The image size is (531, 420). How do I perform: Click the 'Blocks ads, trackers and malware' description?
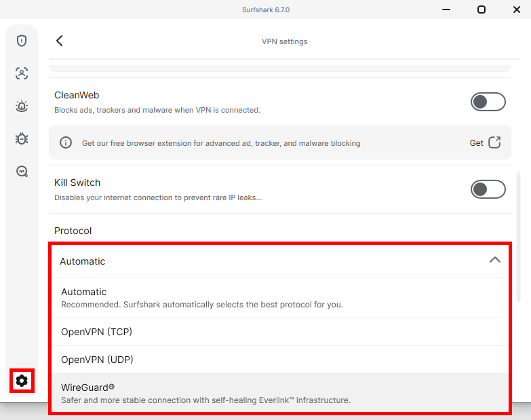tap(157, 110)
